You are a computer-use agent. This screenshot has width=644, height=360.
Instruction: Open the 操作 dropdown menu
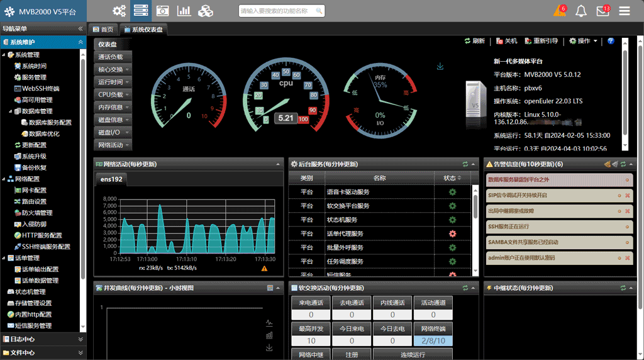[583, 41]
